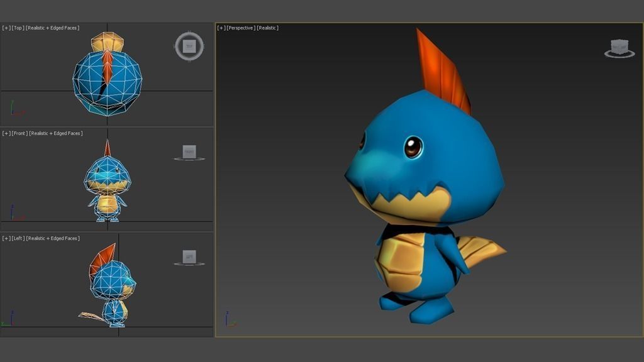Open the [Left] view label menu

[18, 238]
